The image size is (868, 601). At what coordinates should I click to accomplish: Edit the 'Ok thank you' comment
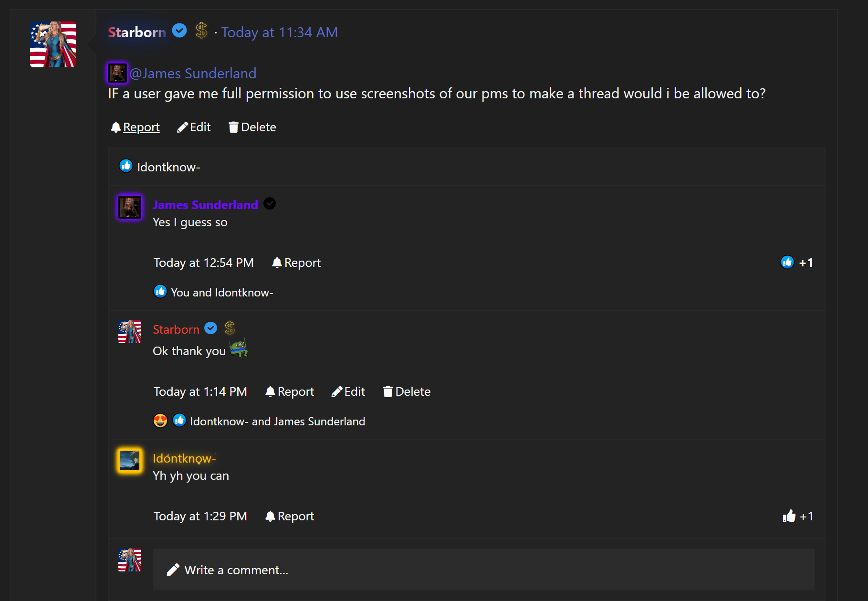click(x=348, y=392)
